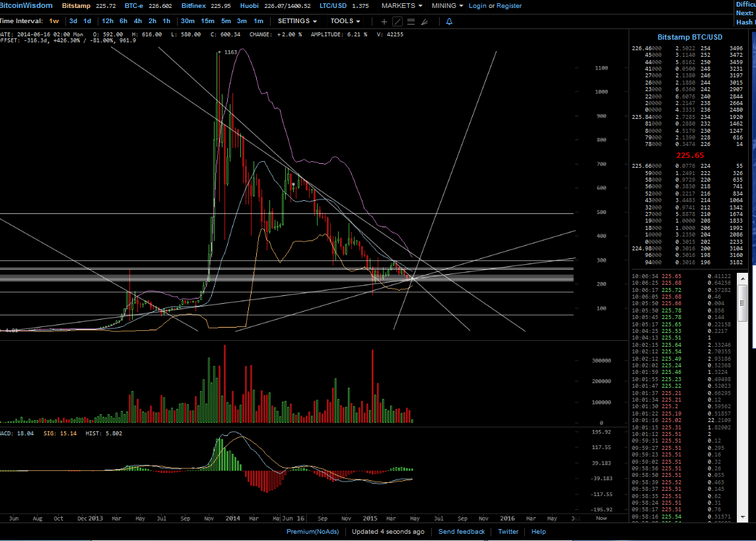Click the 2014 label on time axis
The image size is (756, 541).
232,519
